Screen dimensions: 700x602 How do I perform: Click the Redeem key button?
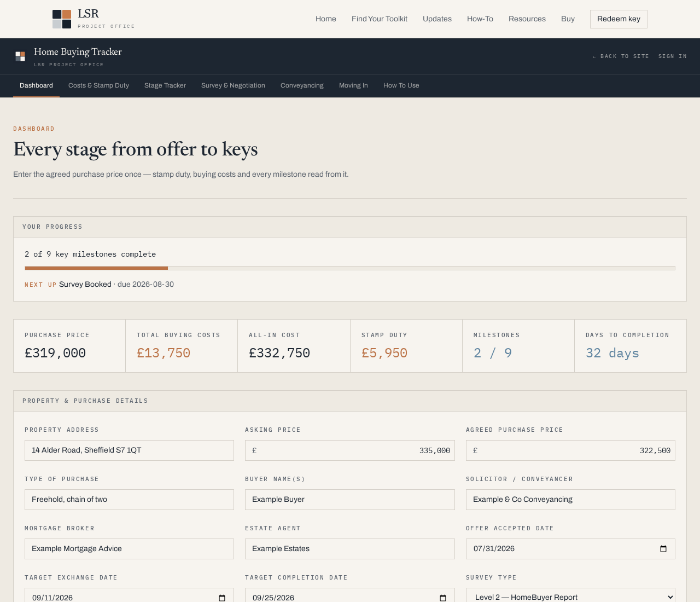(619, 19)
